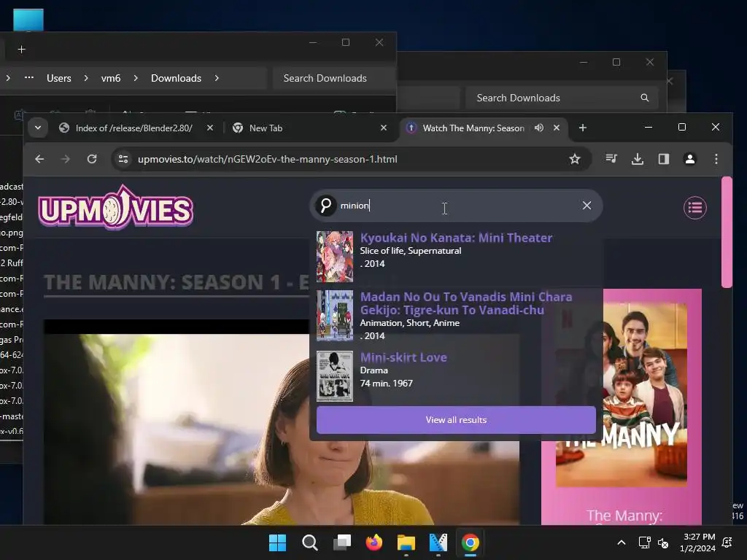The image size is (747, 560).
Task: Click Downloads in File Explorer breadcrumb
Action: [176, 78]
